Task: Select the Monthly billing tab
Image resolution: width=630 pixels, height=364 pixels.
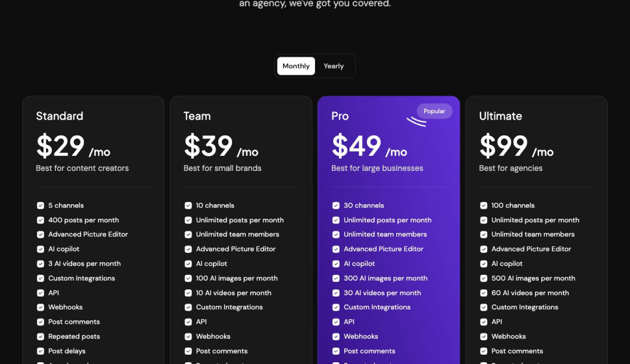Action: tap(296, 66)
